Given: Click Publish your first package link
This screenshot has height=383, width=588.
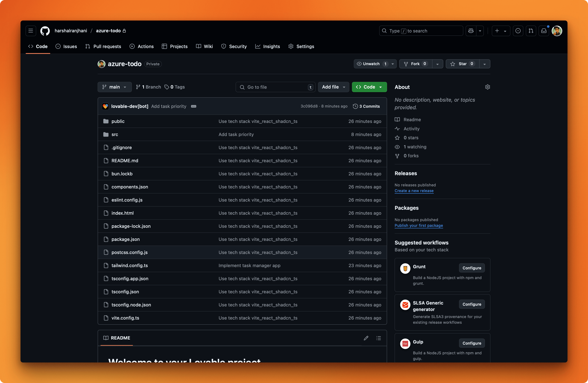Looking at the screenshot, I should click(x=419, y=226).
